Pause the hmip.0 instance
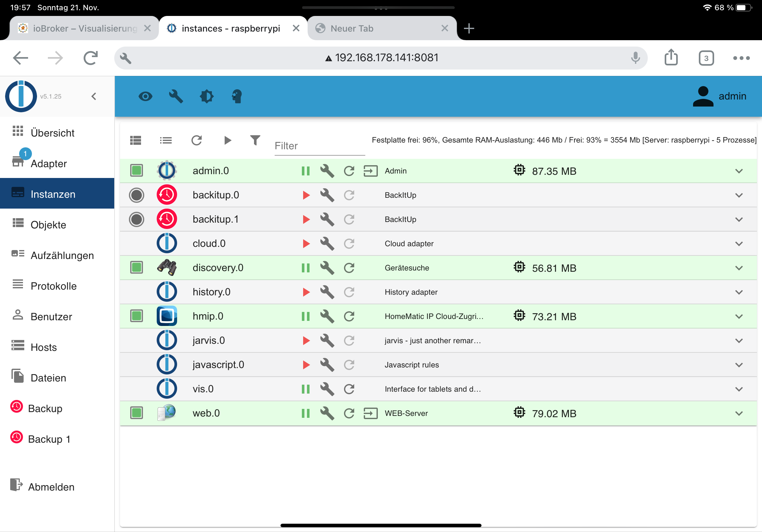This screenshot has height=532, width=762. 305,316
